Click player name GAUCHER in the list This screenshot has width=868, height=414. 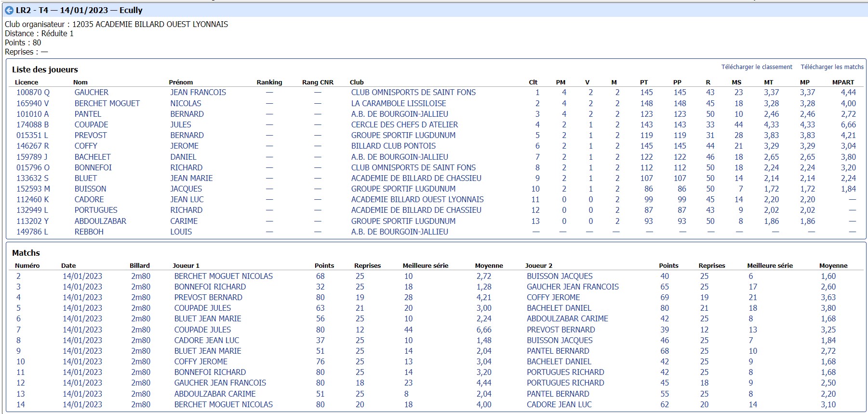tap(92, 92)
